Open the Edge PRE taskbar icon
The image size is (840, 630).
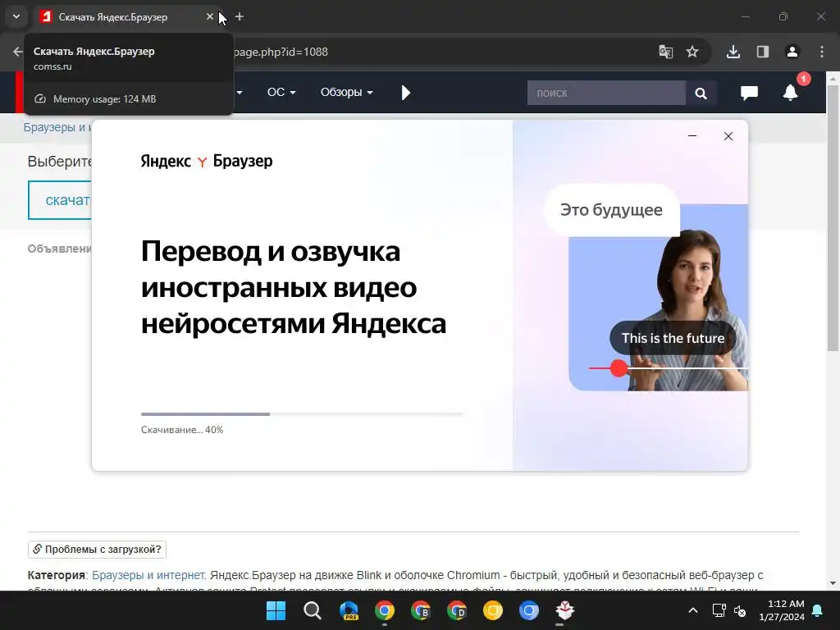[x=349, y=610]
